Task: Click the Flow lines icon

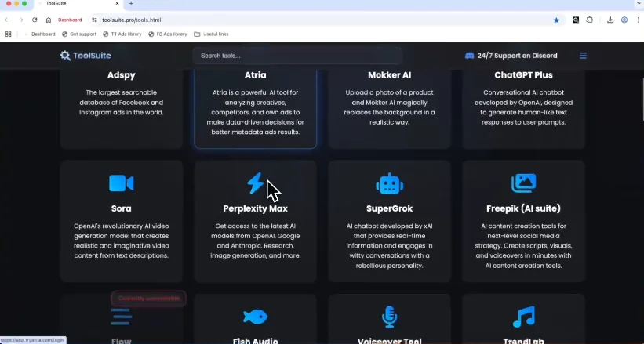Action: coord(121,317)
